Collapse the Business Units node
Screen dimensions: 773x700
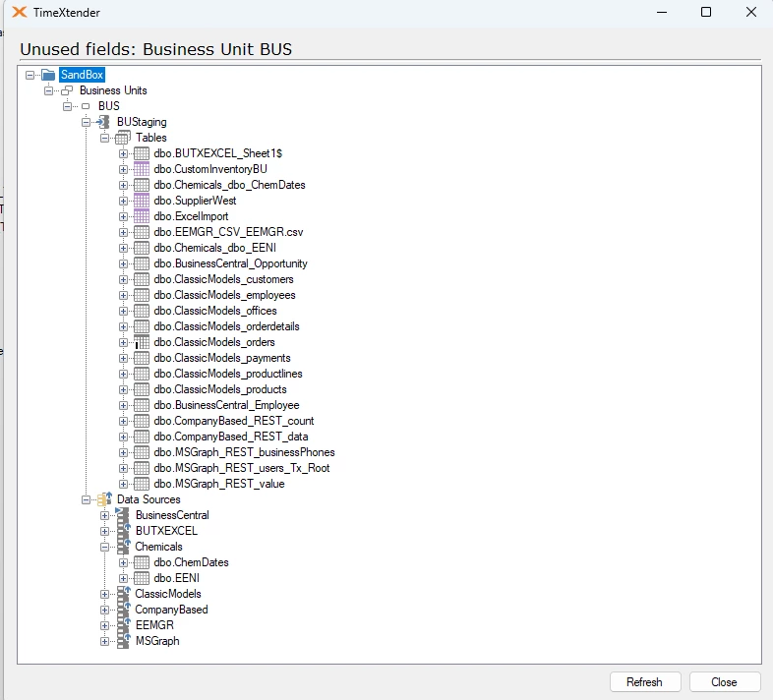pyautogui.click(x=49, y=90)
